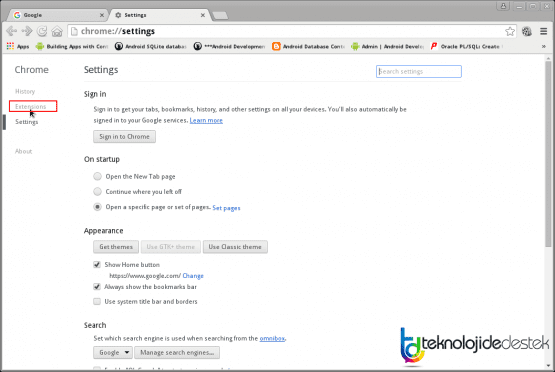Viewport: 555px width, 372px height.
Task: Switch to the Settings tab
Action: coord(159,15)
